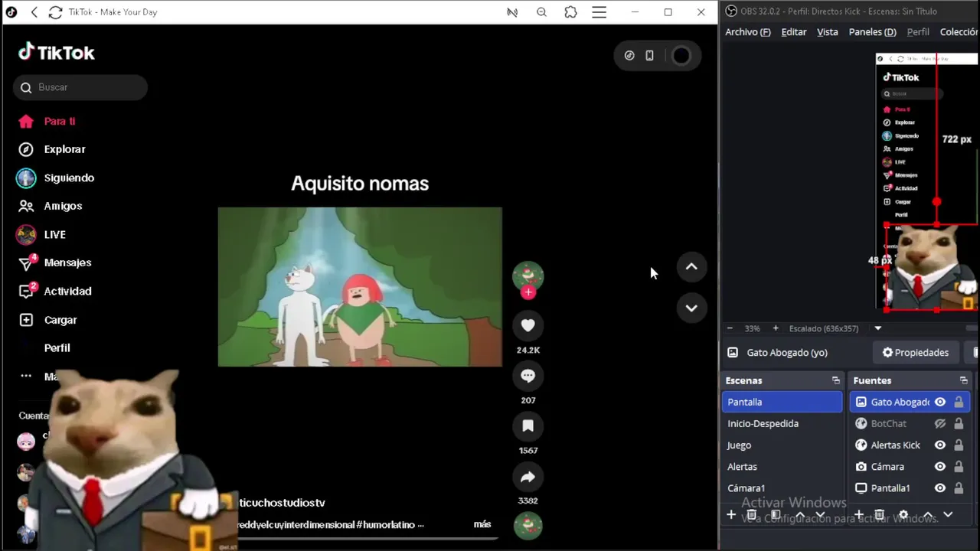This screenshot has width=980, height=551.
Task: Go to previous video with up chevron
Action: [x=691, y=267]
